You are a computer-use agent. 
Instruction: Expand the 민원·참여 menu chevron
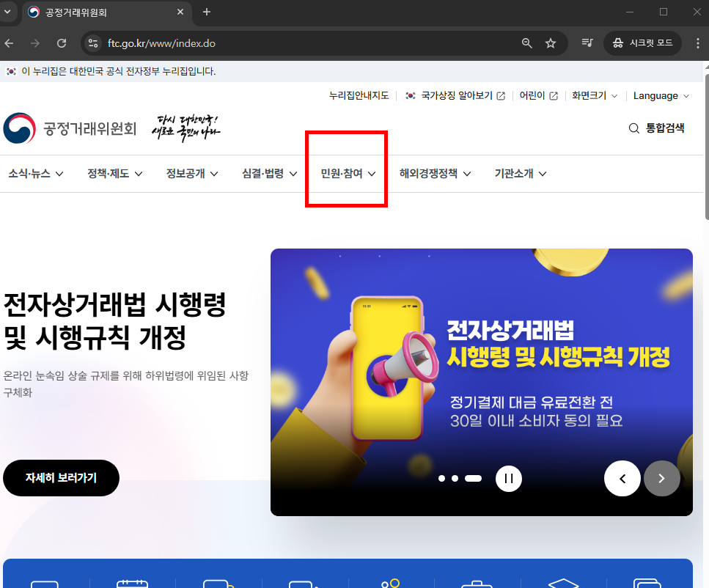tap(373, 173)
